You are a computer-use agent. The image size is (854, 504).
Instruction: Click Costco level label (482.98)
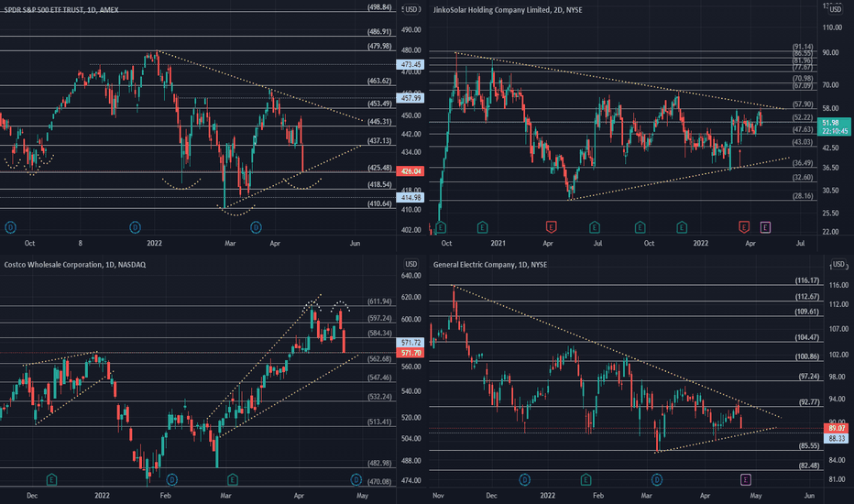pyautogui.click(x=379, y=463)
